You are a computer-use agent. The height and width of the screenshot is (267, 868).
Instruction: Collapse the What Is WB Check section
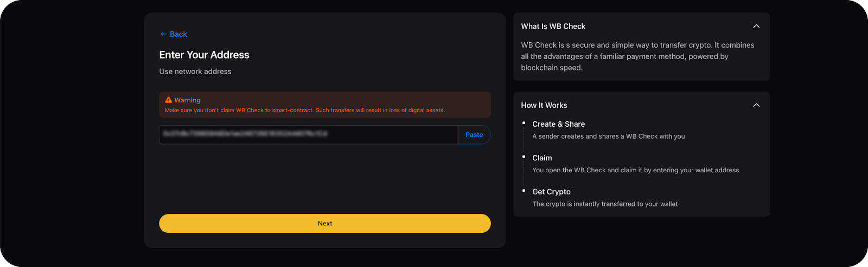click(756, 26)
